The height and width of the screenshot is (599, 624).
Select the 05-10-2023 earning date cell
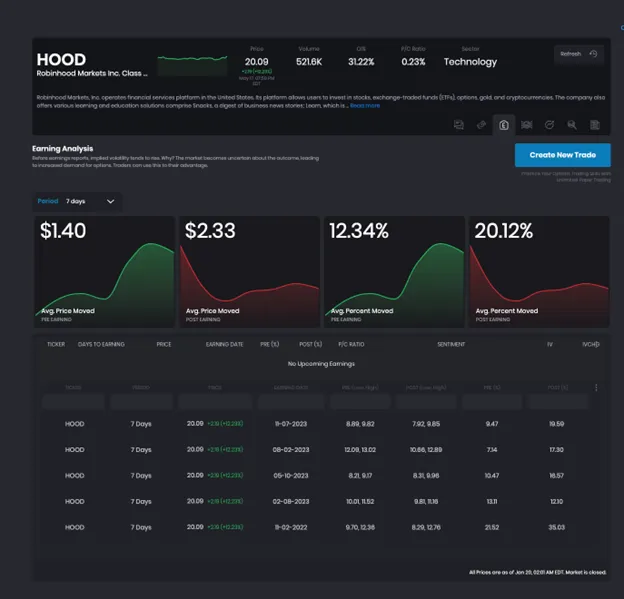(291, 476)
